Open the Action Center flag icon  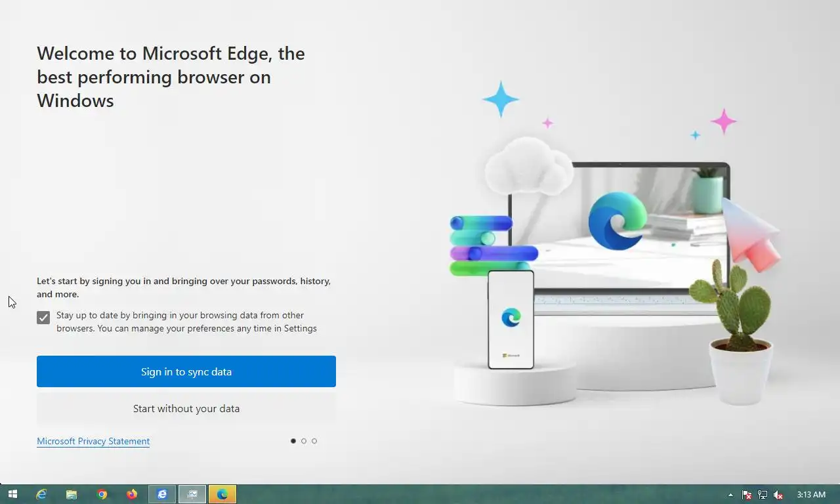pos(747,495)
